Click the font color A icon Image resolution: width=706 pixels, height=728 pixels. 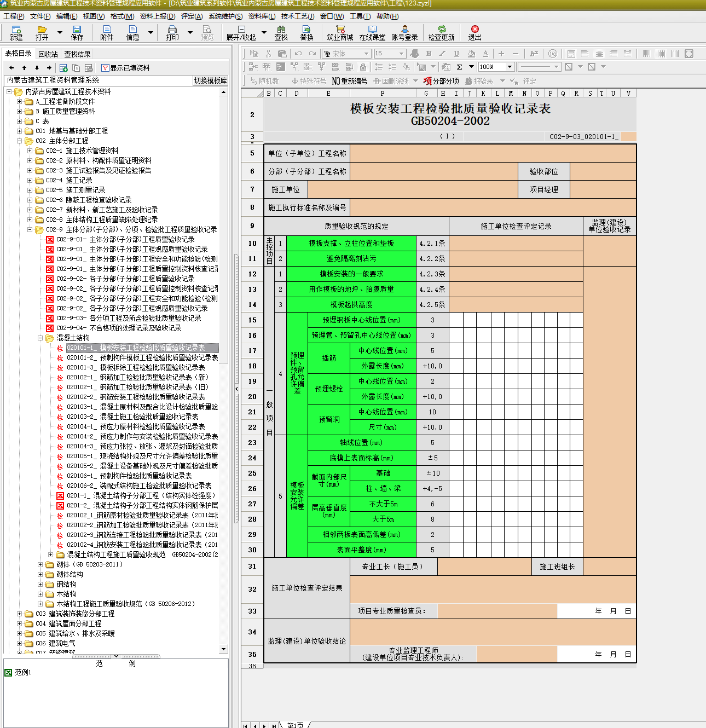[x=485, y=53]
